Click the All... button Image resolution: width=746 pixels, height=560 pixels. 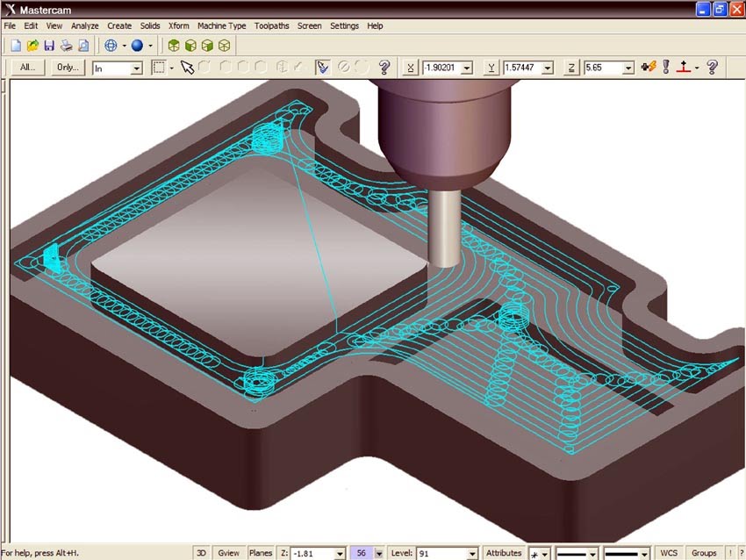[27, 68]
